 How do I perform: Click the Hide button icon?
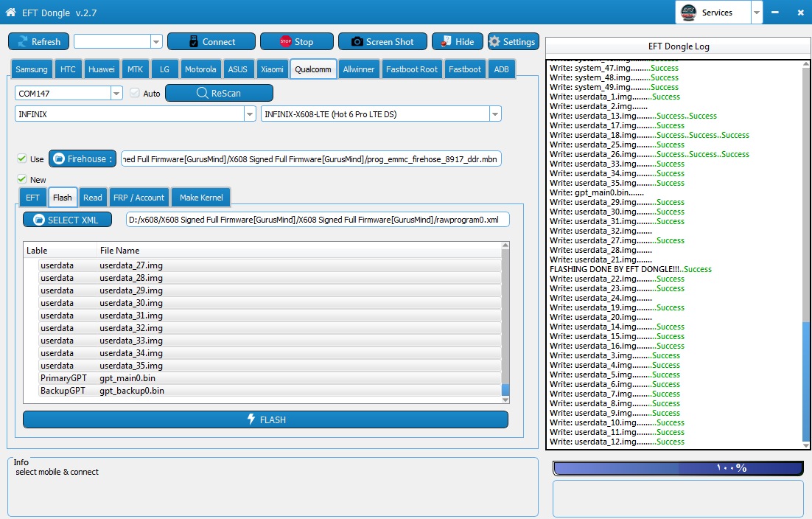[446, 41]
